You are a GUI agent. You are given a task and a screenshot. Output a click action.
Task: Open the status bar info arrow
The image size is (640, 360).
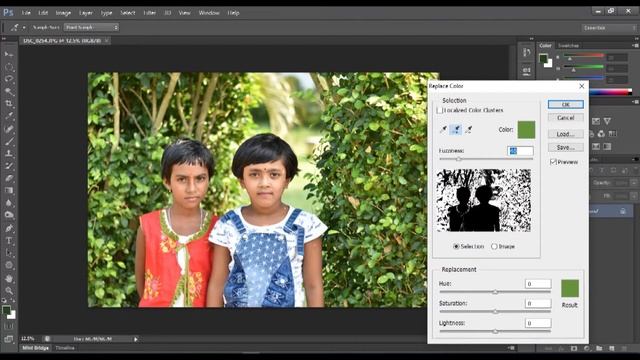coord(136,339)
